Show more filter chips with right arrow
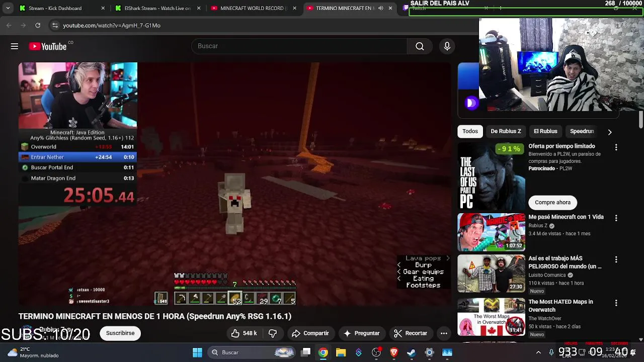This screenshot has width=644, height=362. coord(609,132)
